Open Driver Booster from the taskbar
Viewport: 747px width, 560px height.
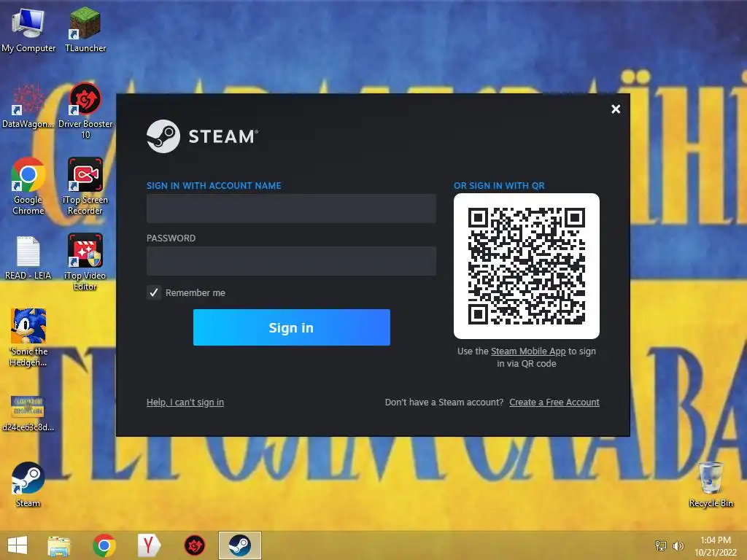click(x=194, y=545)
